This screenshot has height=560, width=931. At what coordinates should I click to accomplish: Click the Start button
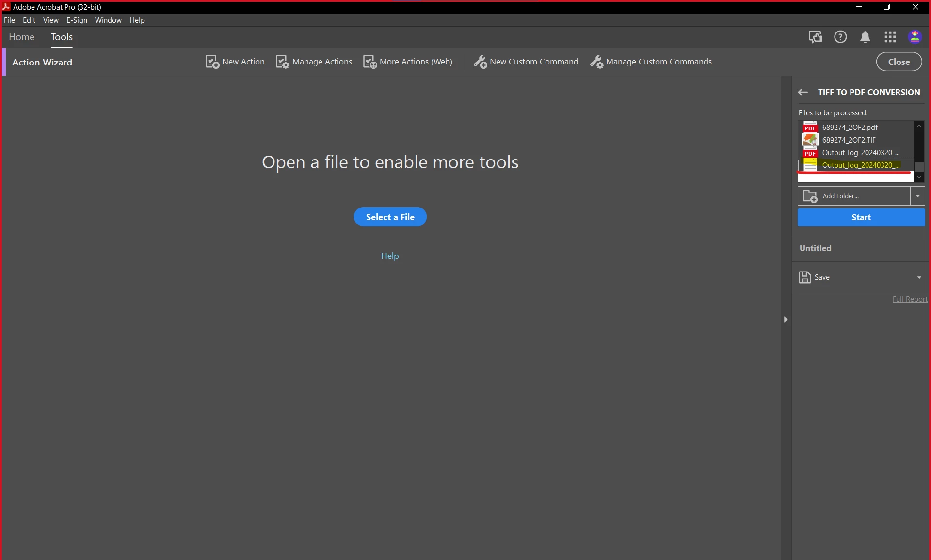tap(861, 218)
